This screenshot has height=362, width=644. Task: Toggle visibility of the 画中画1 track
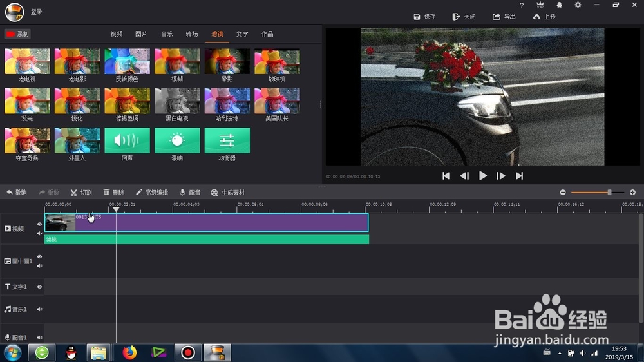coord(39,257)
